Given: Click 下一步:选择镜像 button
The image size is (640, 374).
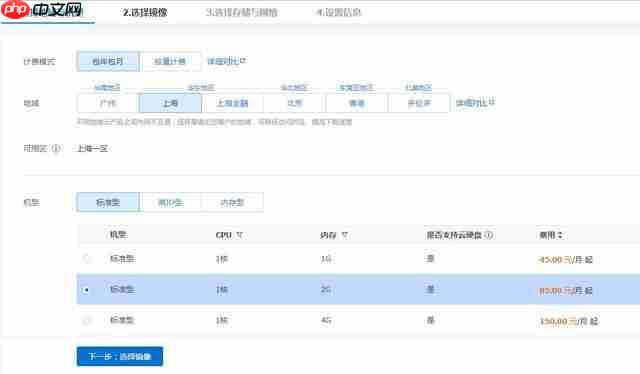Looking at the screenshot, I should coord(120,356).
